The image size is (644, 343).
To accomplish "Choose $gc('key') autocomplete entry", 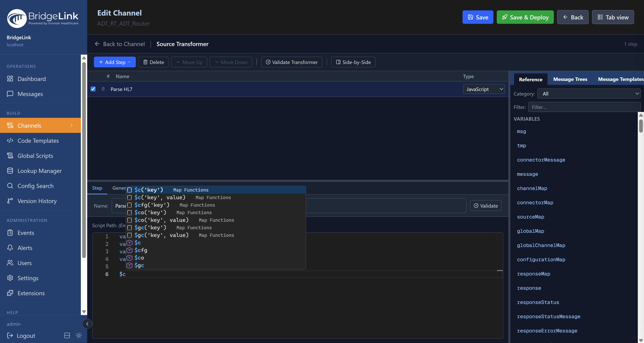I will pos(216,228).
